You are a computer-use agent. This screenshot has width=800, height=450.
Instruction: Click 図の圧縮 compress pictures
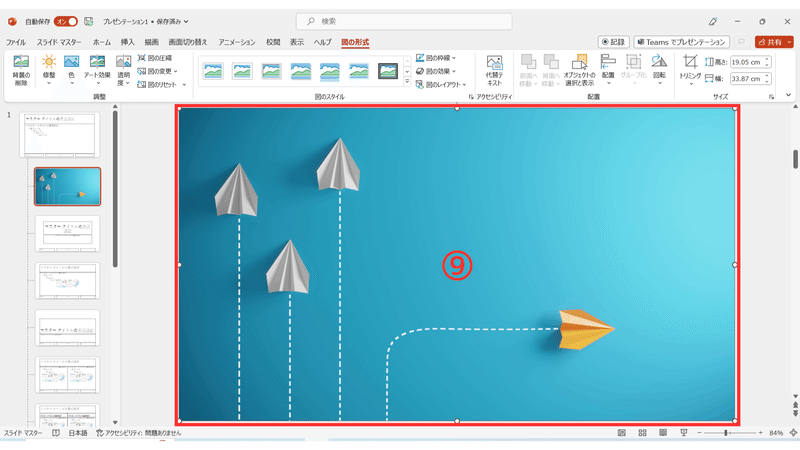[155, 58]
